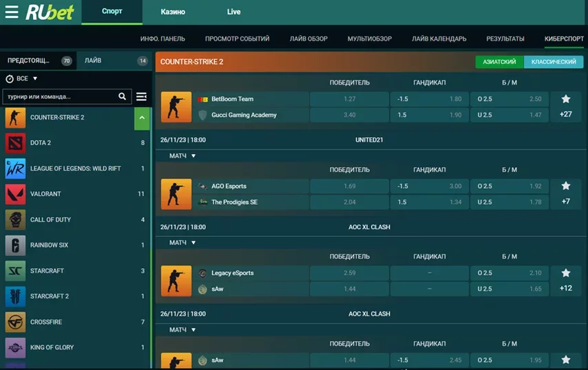This screenshot has height=370, width=588.
Task: Switch to Asian odds view
Action: [x=499, y=62]
